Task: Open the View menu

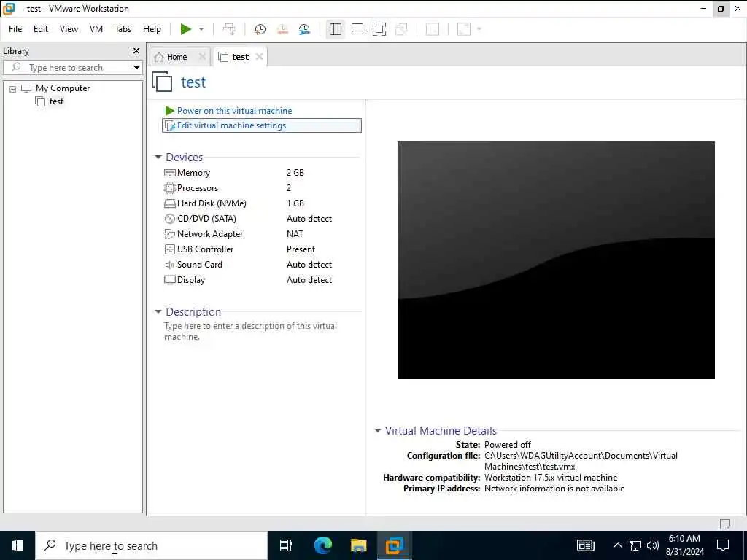Action: (69, 29)
